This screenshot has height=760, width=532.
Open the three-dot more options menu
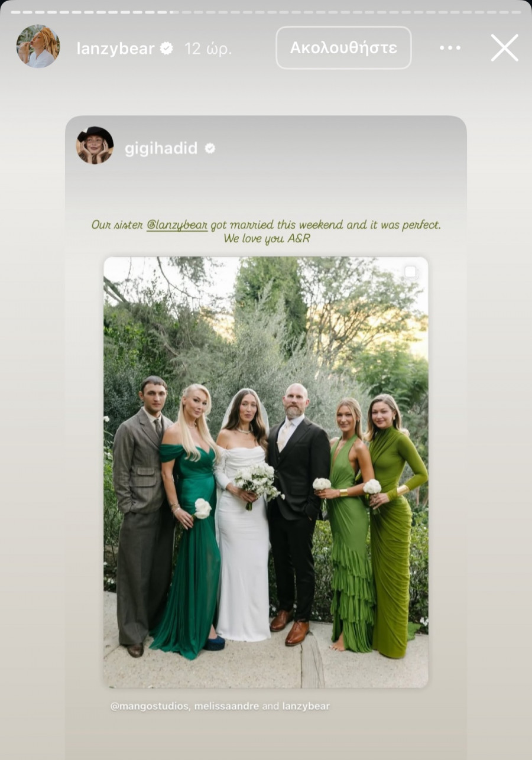450,48
